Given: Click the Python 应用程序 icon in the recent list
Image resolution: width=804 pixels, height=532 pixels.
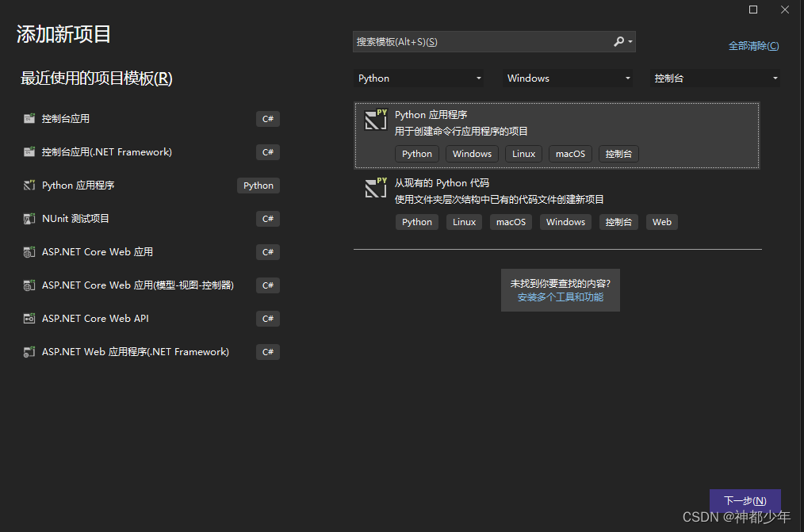Looking at the screenshot, I should 29,185.
